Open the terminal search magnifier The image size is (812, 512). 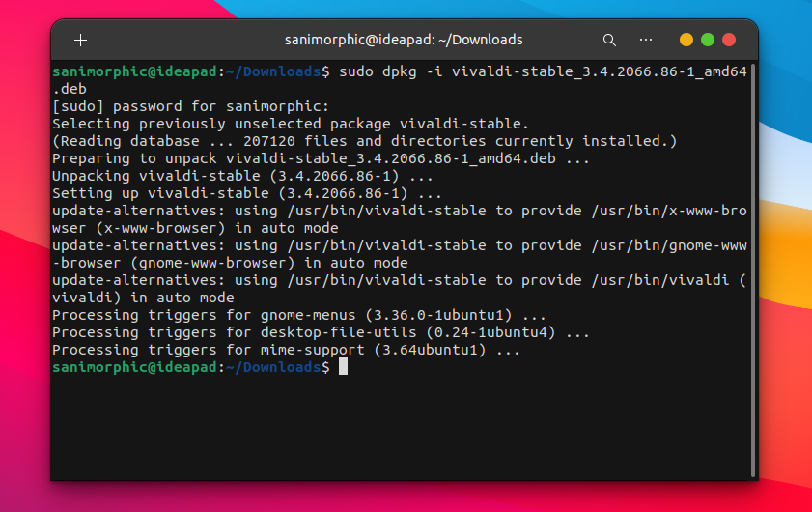coord(609,40)
